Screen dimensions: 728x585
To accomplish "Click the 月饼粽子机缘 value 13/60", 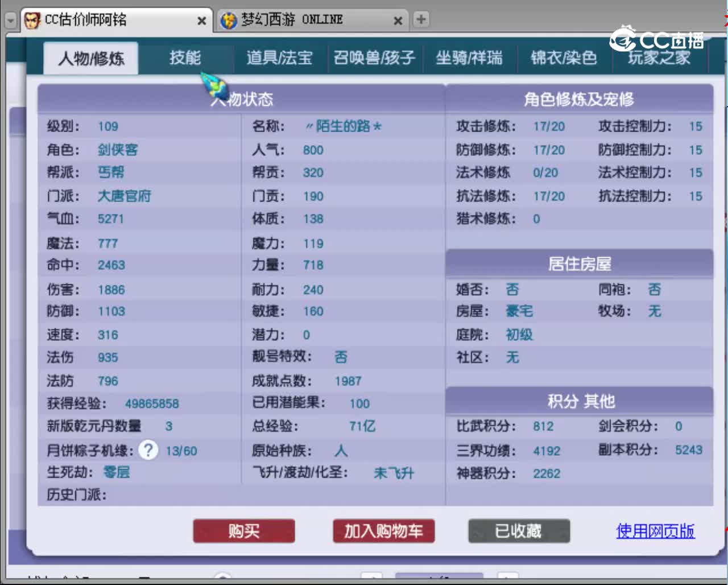I will coord(181,451).
